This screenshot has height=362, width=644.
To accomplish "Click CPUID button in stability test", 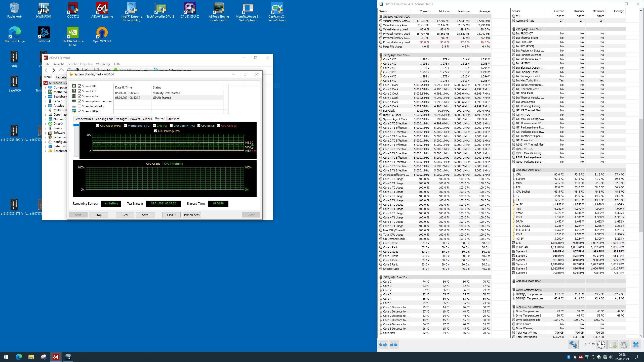I will [171, 215].
